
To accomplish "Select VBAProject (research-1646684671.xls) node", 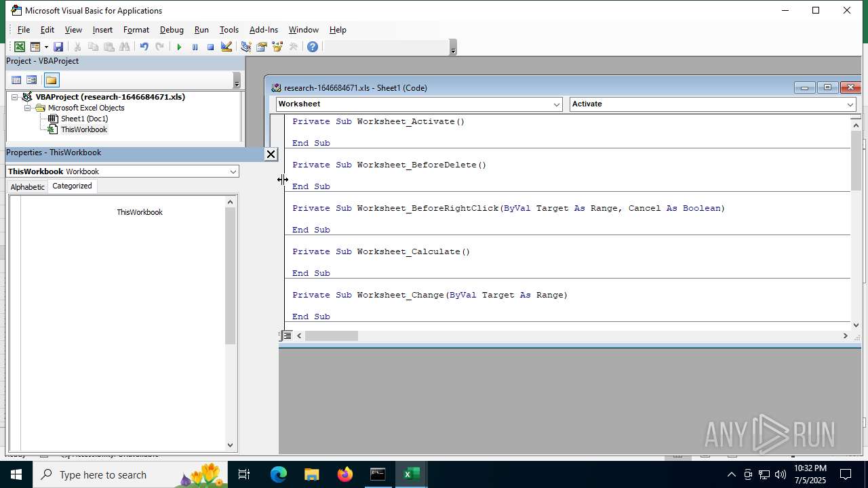I will [110, 97].
